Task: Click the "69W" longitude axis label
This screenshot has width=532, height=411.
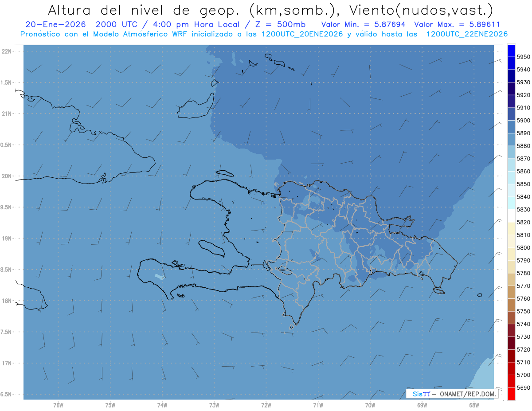Action: (422, 405)
